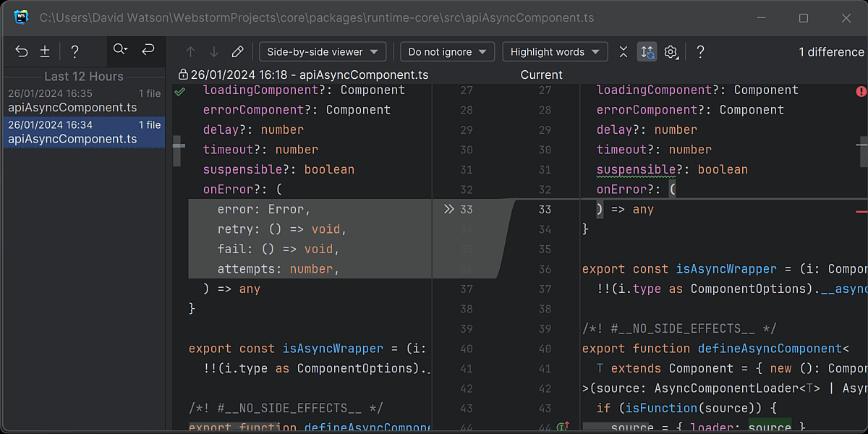The width and height of the screenshot is (868, 434).
Task: Open the history search filter
Action: click(120, 50)
